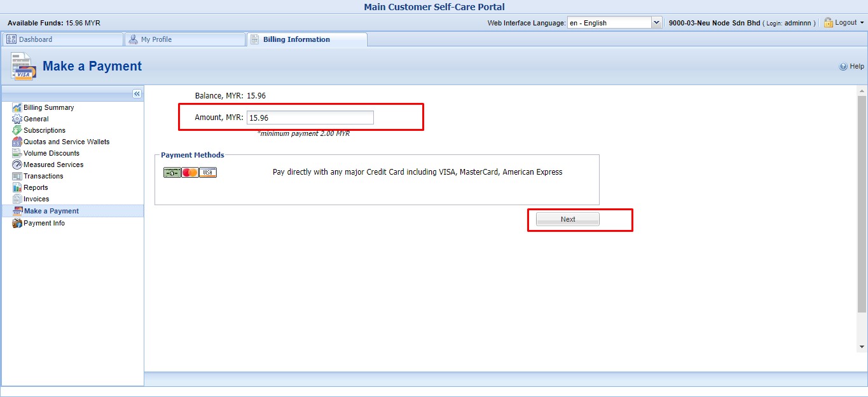Click the Subscriptions icon in sidebar
The image size is (868, 397).
(x=17, y=130)
